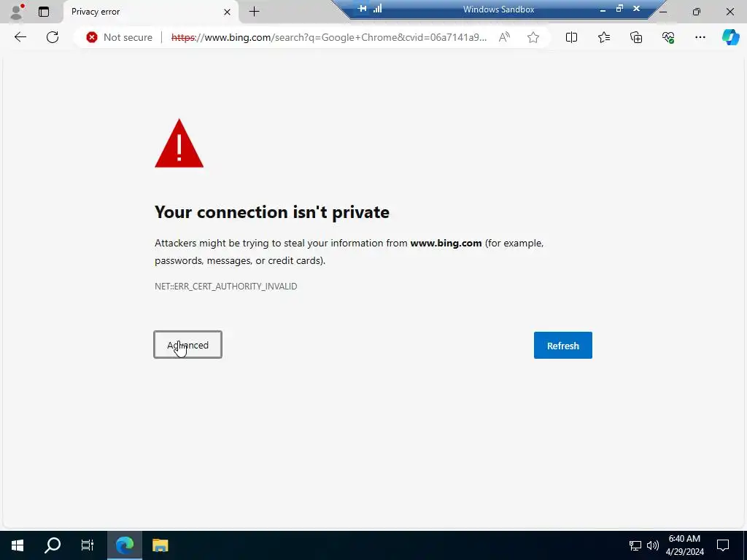
Task: Open clock showing 6:40 AM
Action: 684,545
